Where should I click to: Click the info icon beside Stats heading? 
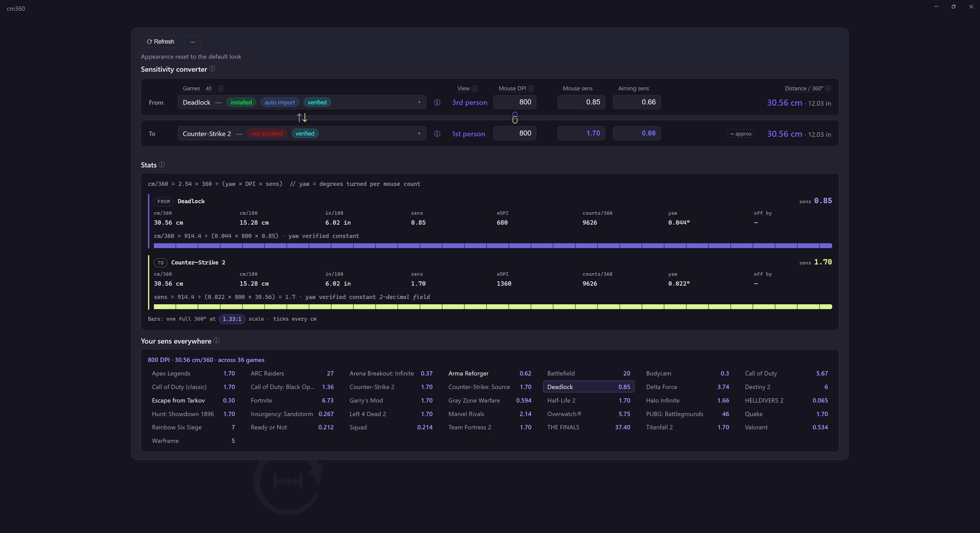pos(162,165)
